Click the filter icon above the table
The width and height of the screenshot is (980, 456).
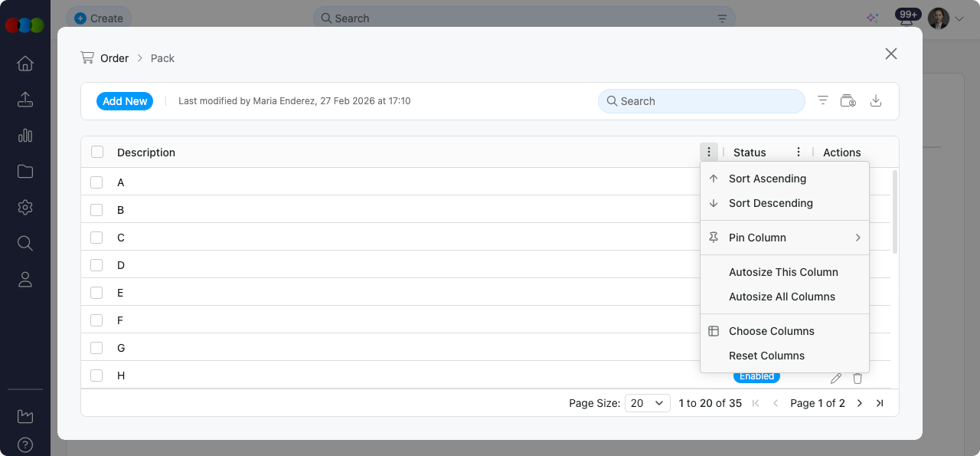[822, 100]
